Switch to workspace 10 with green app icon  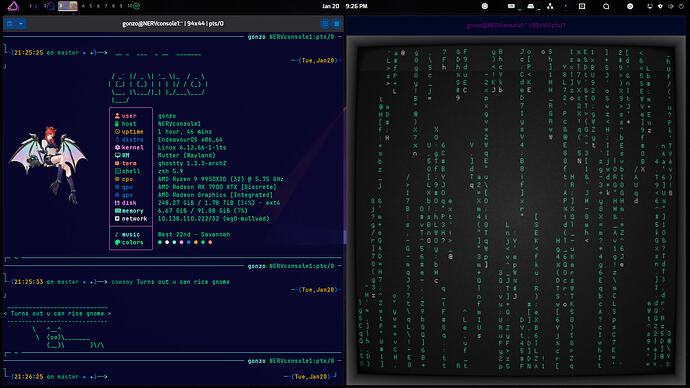coord(134,6)
